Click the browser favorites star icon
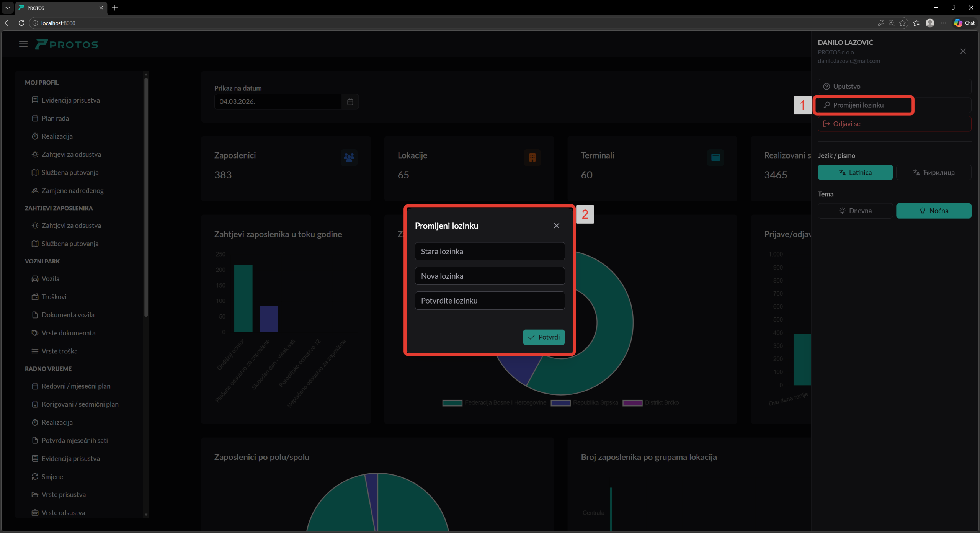The image size is (980, 533). 902,23
